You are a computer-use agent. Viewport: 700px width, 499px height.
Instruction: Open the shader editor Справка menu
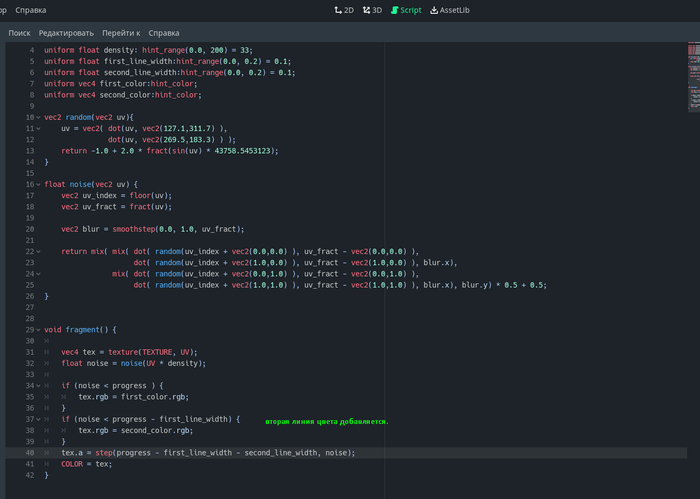click(x=164, y=33)
